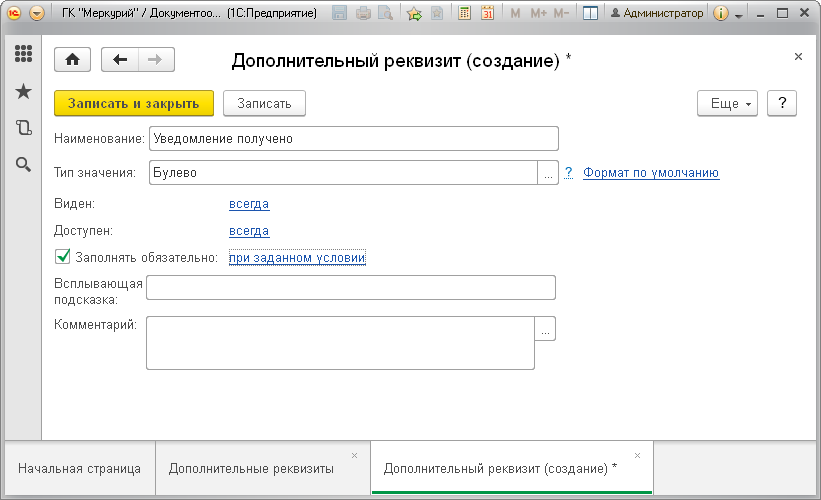Open the Еще dropdown menu
Screen dimensions: 821x500
tap(727, 103)
